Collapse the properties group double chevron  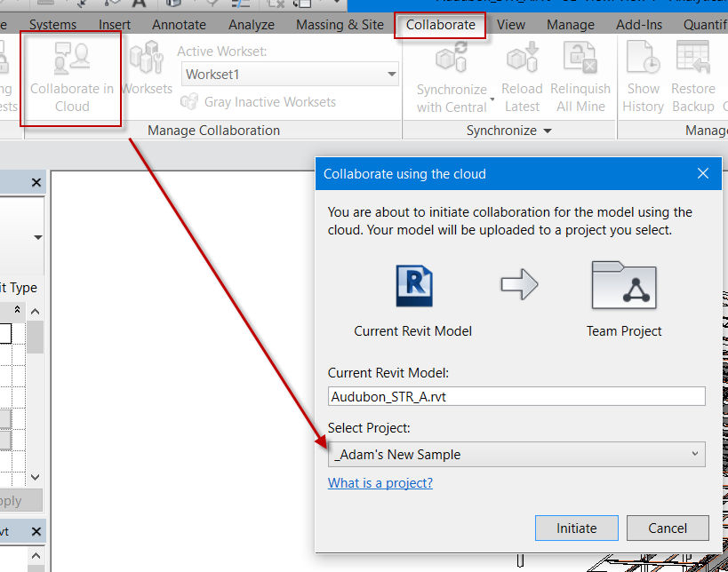point(17,309)
